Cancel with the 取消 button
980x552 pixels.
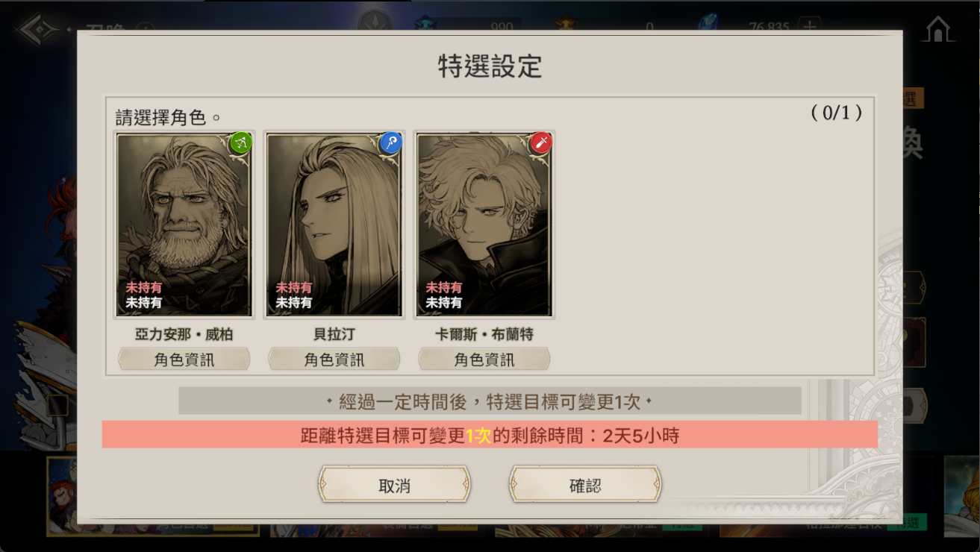(x=394, y=486)
